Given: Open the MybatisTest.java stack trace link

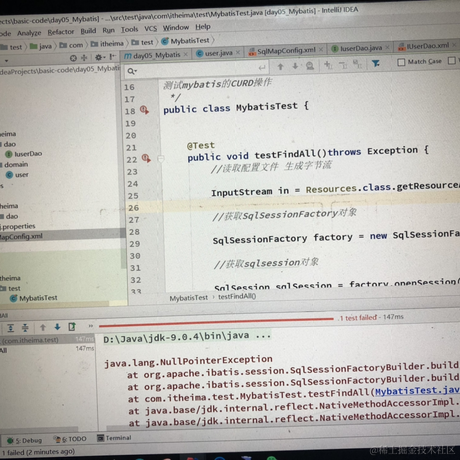Looking at the screenshot, I should pos(417,390).
